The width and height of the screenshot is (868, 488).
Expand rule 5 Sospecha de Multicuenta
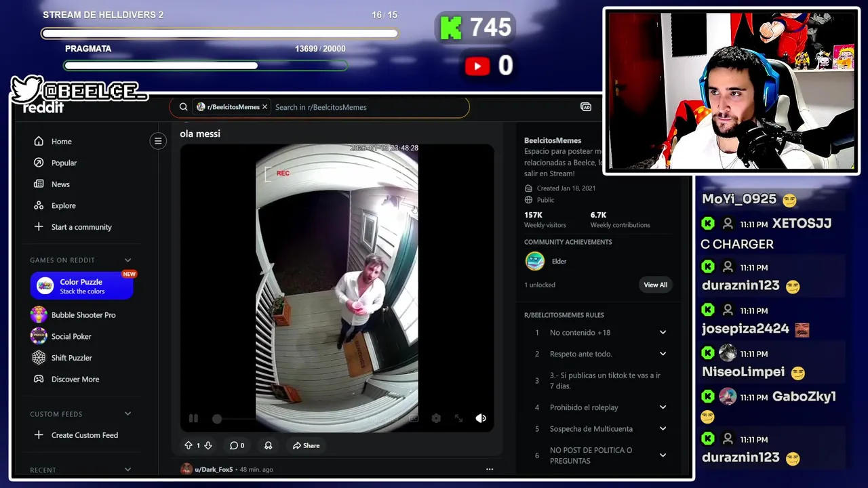click(663, 428)
